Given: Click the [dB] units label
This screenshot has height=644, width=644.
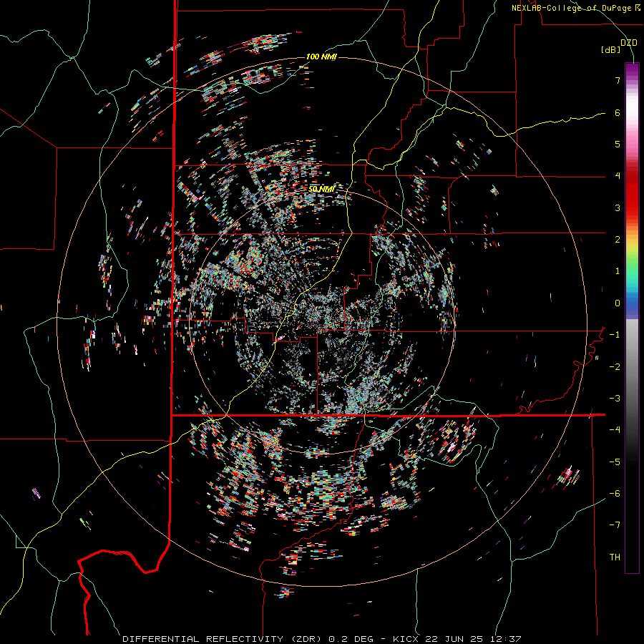Looking at the screenshot, I should 611,49.
